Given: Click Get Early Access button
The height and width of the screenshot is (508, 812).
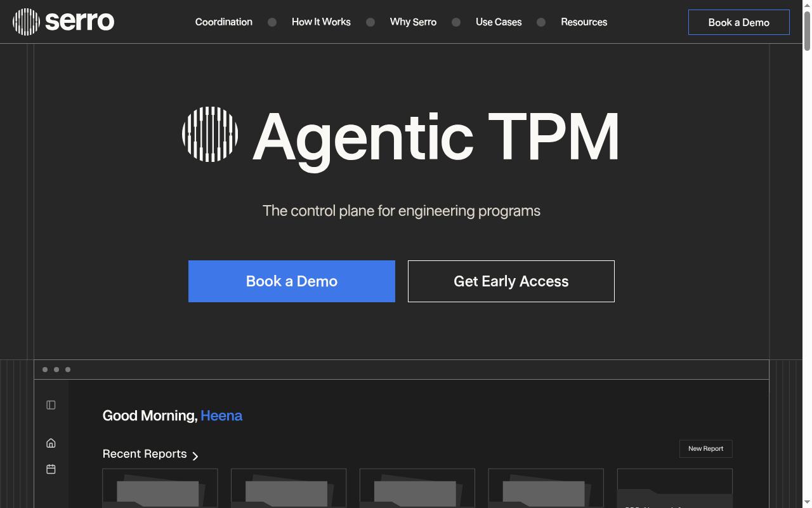Looking at the screenshot, I should click(511, 281).
